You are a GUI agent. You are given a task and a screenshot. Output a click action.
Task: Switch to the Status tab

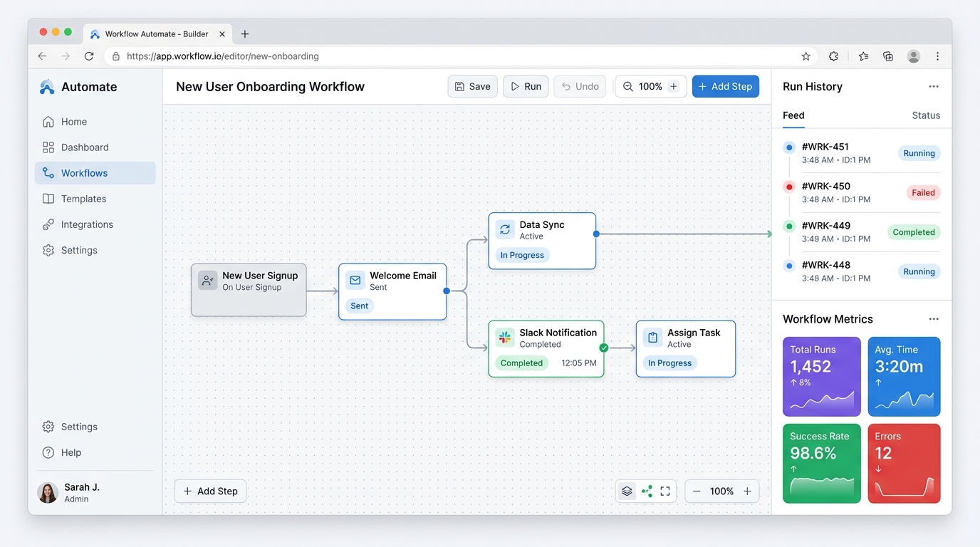[x=926, y=115]
